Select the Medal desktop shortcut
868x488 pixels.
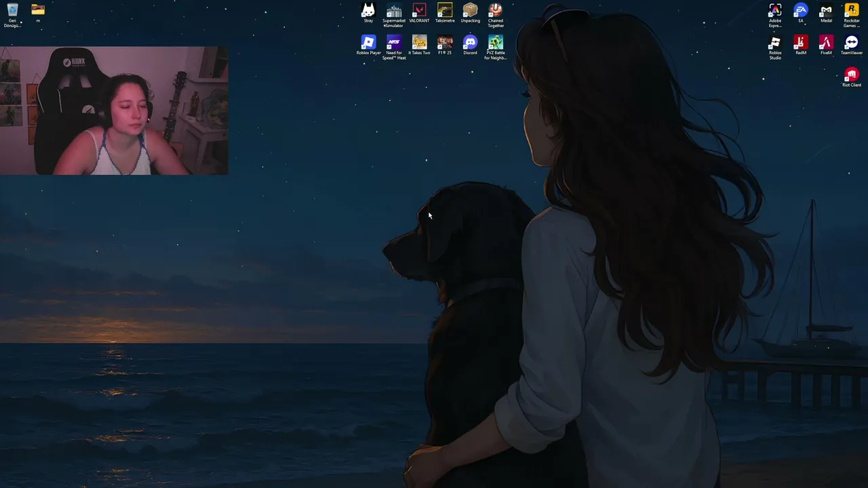826,13
